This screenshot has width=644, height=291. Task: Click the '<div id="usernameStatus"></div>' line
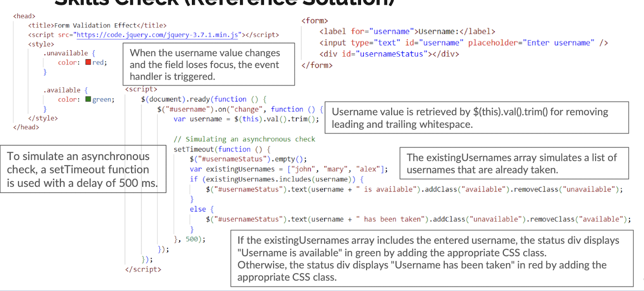[389, 54]
